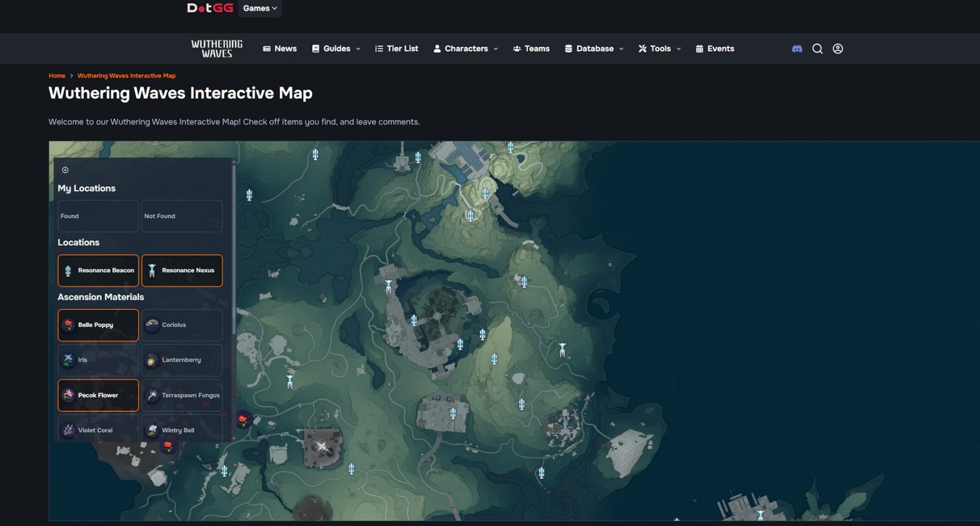Enable Terraspawn Fungus filter
The height and width of the screenshot is (526, 980).
click(x=182, y=395)
